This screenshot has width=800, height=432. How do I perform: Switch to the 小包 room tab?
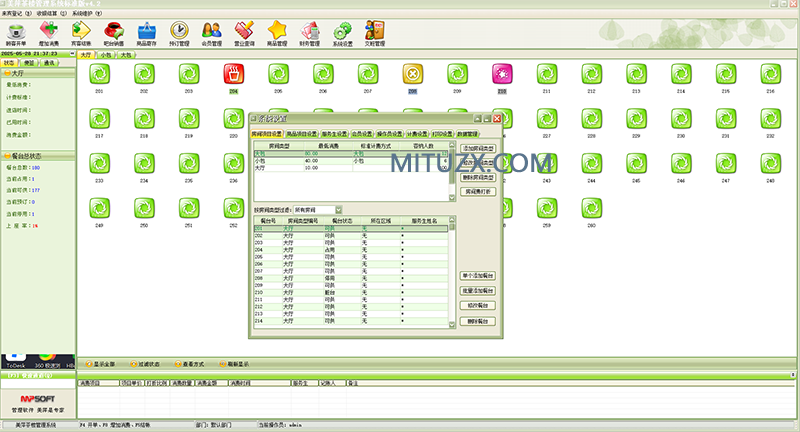tap(106, 55)
